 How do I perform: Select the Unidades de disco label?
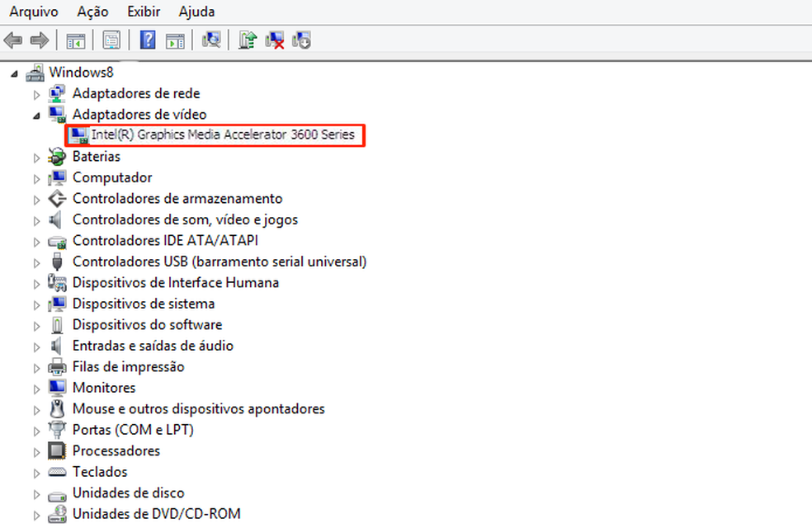coord(129,493)
